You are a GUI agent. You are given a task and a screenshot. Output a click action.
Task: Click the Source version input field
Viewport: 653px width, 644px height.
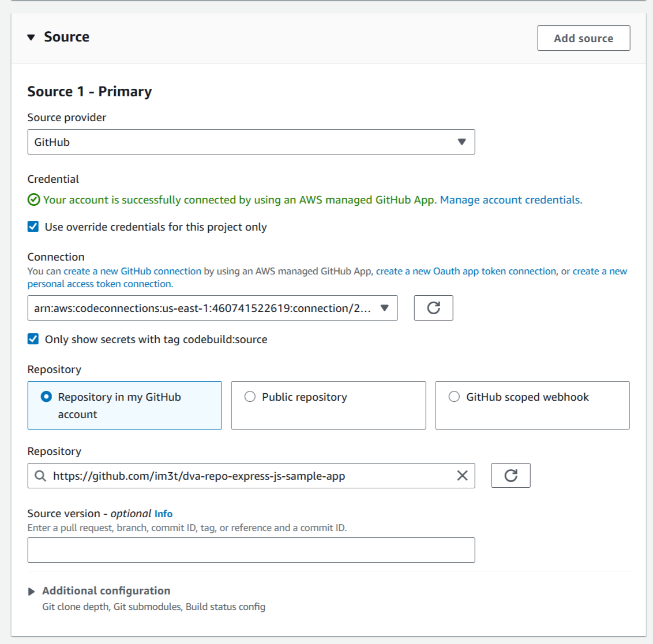pyautogui.click(x=251, y=550)
